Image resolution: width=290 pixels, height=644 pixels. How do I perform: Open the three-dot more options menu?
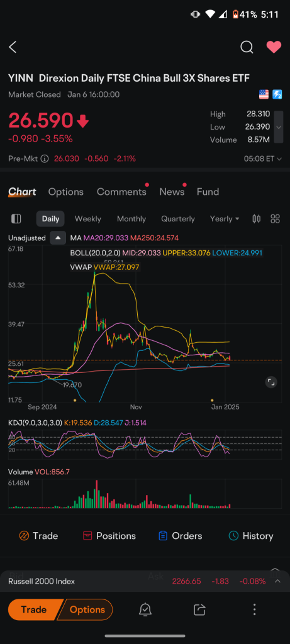[x=255, y=609]
